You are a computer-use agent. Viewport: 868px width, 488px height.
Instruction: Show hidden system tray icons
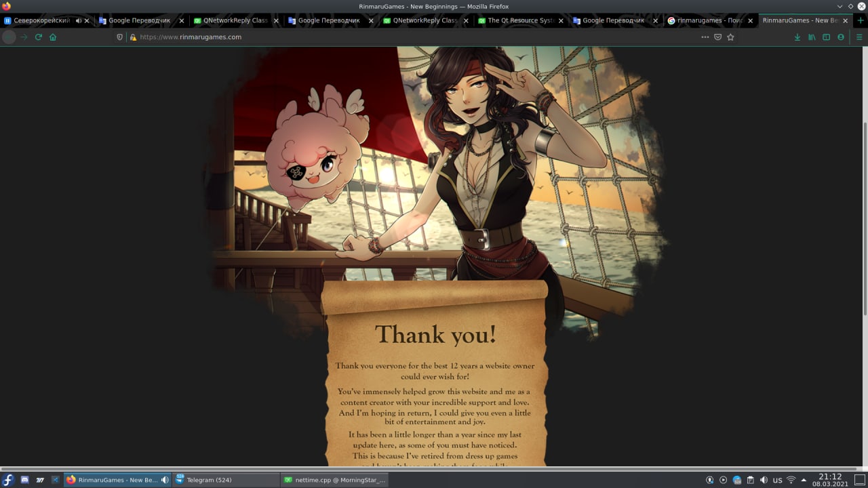(804, 480)
